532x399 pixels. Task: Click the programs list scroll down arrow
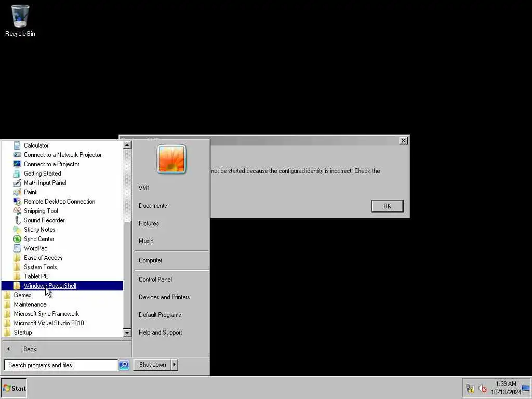click(x=127, y=333)
